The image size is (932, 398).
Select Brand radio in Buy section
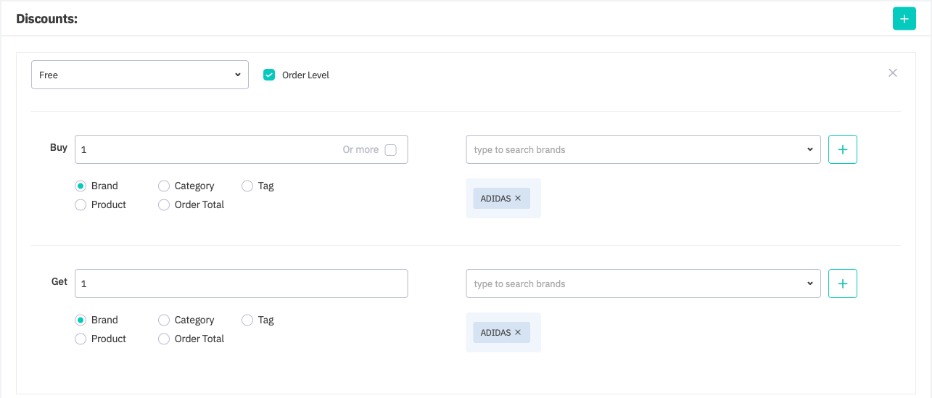[81, 186]
